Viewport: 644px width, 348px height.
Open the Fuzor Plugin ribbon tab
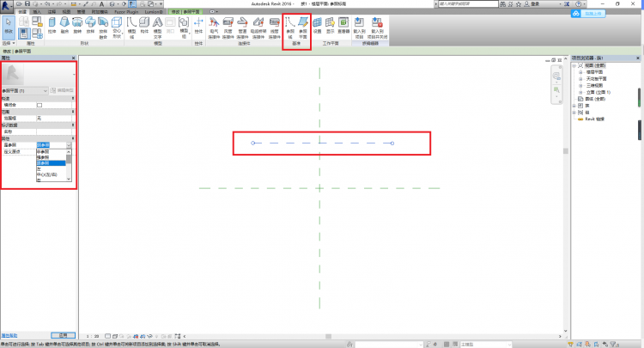click(x=126, y=12)
